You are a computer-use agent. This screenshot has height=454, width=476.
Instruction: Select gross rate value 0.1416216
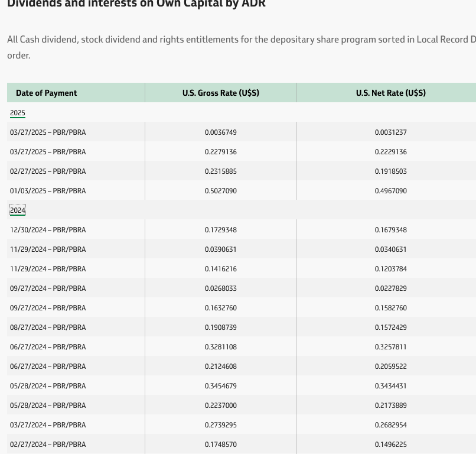(221, 268)
